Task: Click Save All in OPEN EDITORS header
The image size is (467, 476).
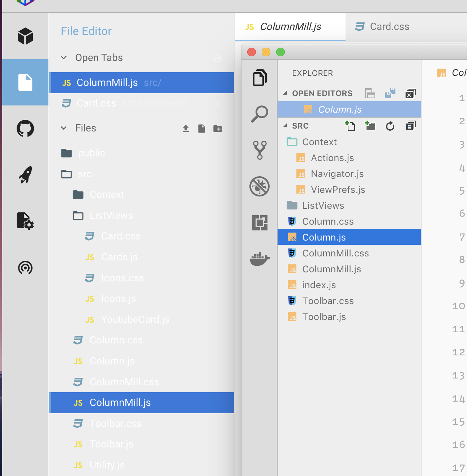Action: 390,94
